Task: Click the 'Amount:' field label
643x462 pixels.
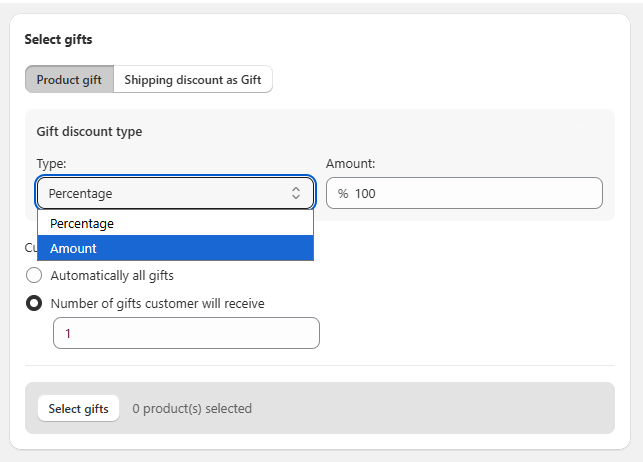Action: (x=350, y=163)
